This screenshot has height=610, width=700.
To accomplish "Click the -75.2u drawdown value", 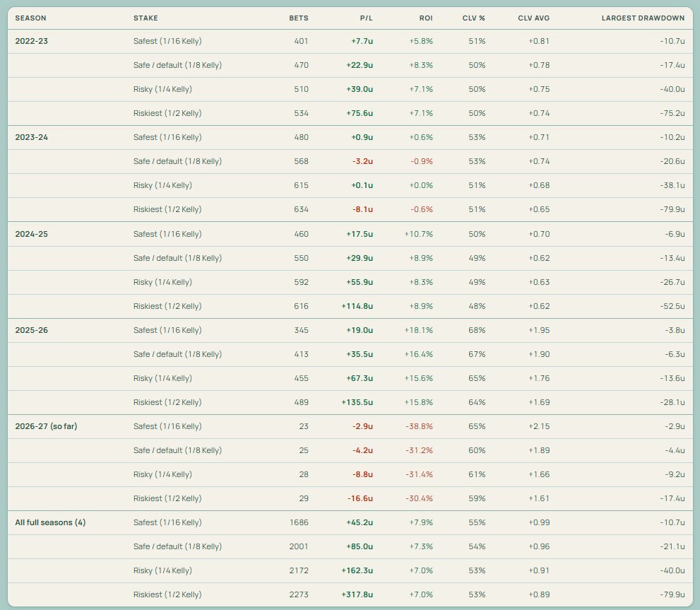I will tap(672, 114).
